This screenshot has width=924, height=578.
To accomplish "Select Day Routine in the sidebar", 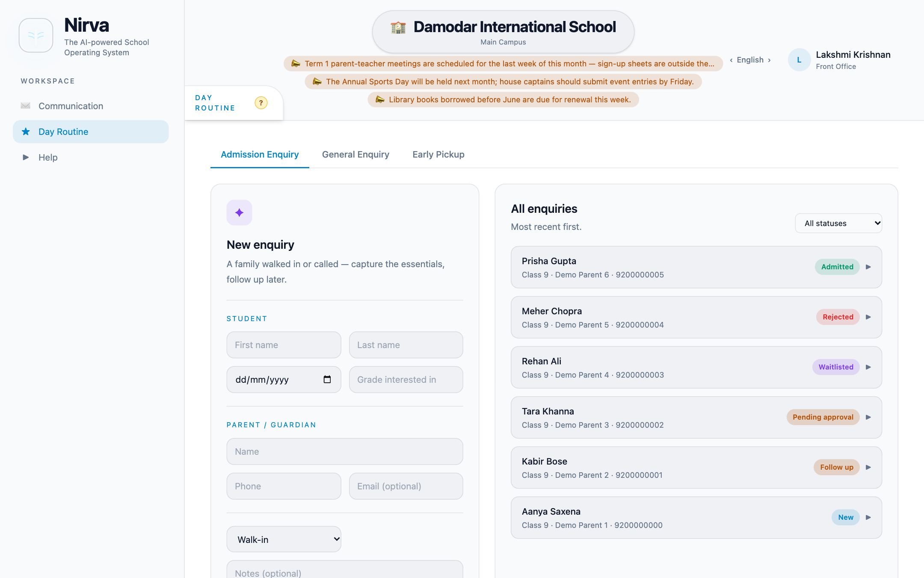I will pyautogui.click(x=91, y=131).
